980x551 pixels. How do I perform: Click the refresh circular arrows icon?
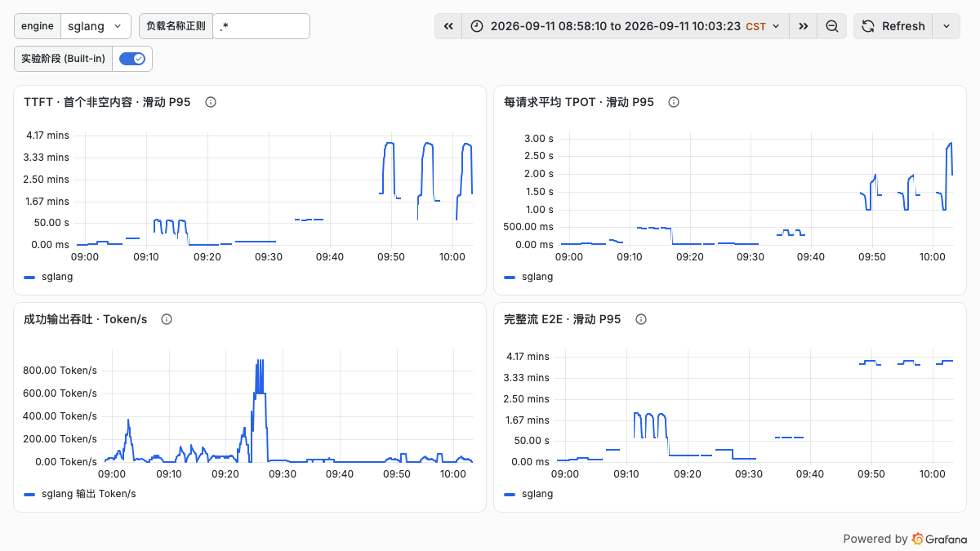(868, 26)
